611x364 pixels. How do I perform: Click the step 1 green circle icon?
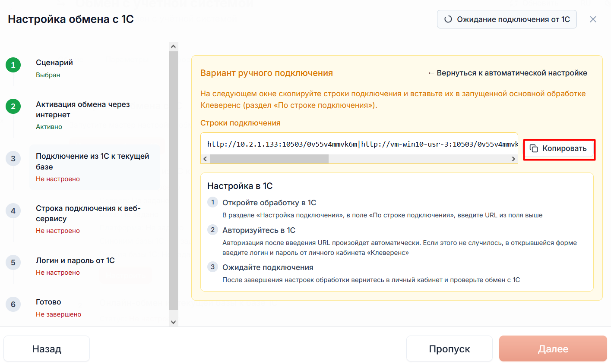[x=13, y=65]
